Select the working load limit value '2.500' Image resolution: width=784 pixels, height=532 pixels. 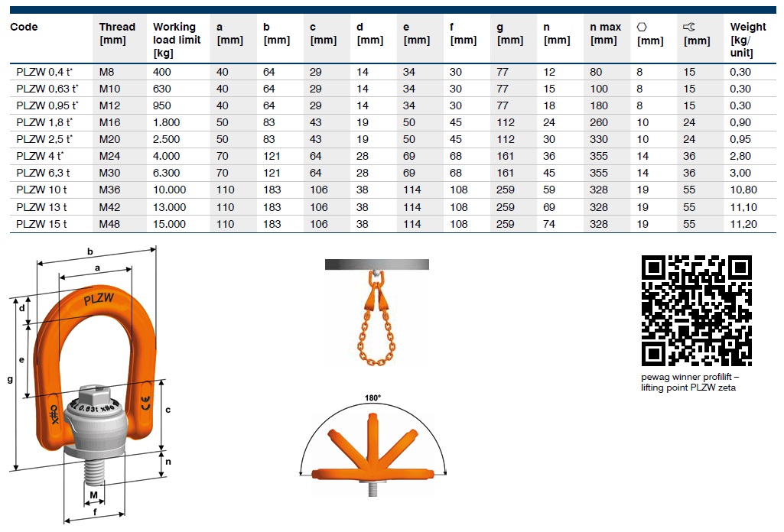(167, 139)
